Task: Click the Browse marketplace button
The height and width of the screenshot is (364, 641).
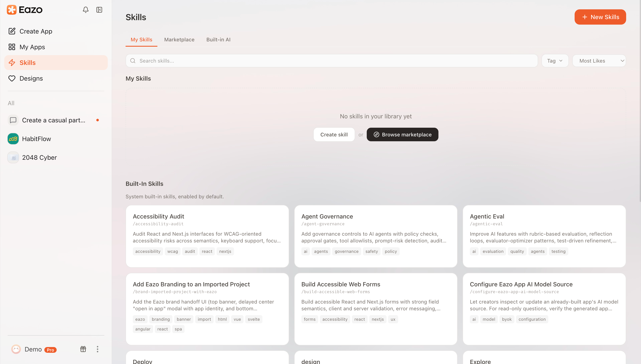Action: [402, 134]
